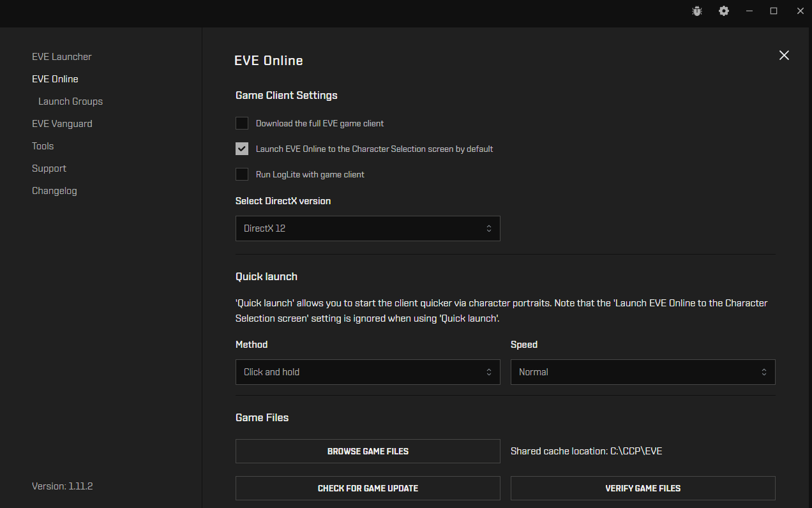The width and height of the screenshot is (812, 508).
Task: Go to Launch Groups section
Action: 70,101
